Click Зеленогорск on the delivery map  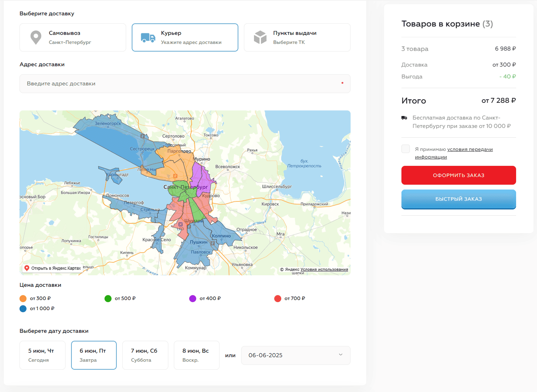click(108, 124)
